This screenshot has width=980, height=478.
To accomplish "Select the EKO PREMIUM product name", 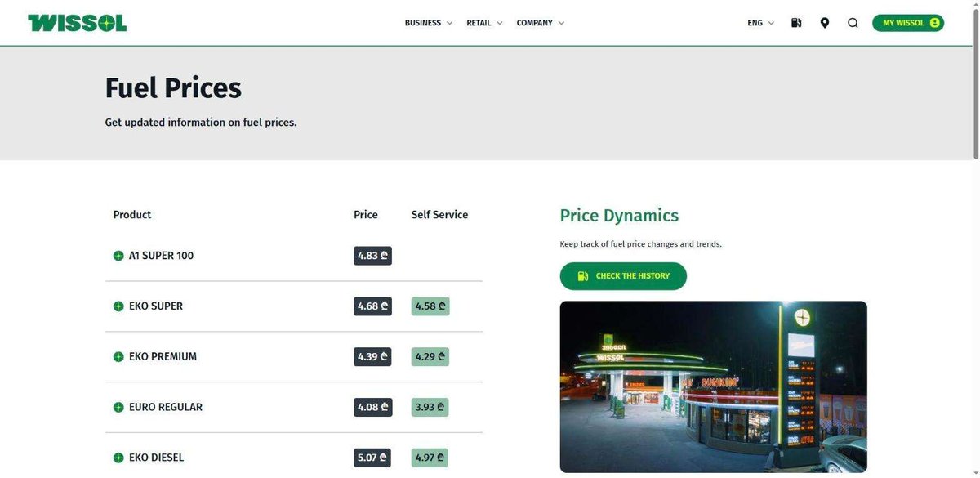I will click(163, 357).
